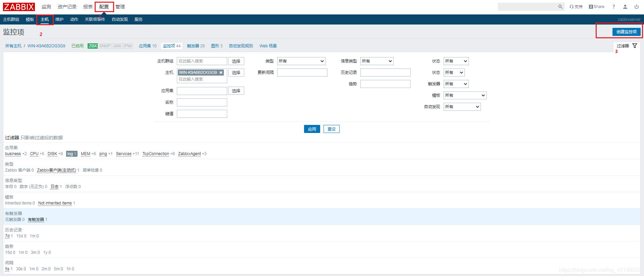Filter by ZabbixAgent subfilter
Image resolution: width=644 pixels, height=276 pixels.
coord(190,154)
